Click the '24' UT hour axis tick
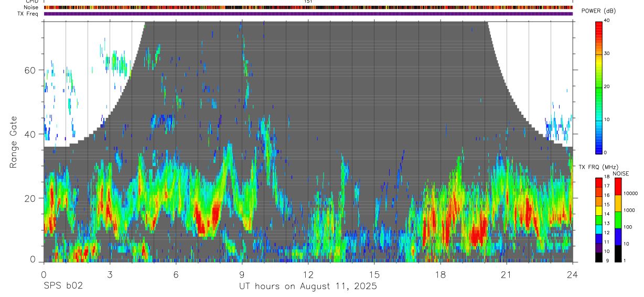 click(573, 274)
